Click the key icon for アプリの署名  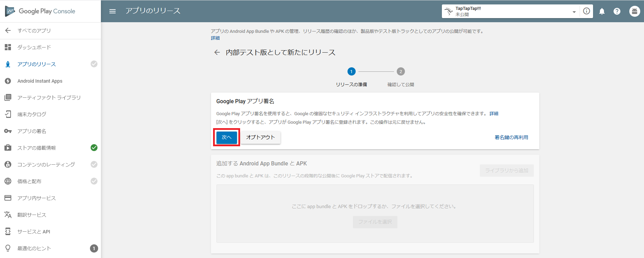(x=8, y=131)
